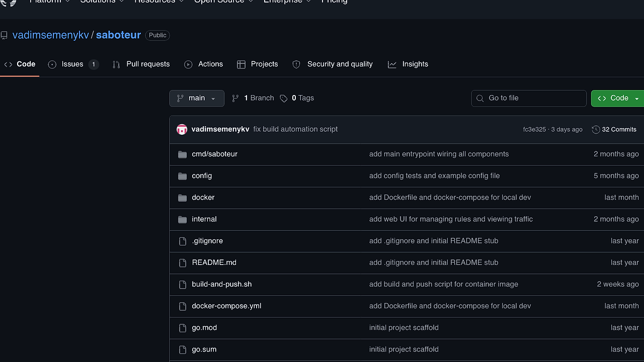Open the Projects tab
The width and height of the screenshot is (644, 362).
(258, 64)
